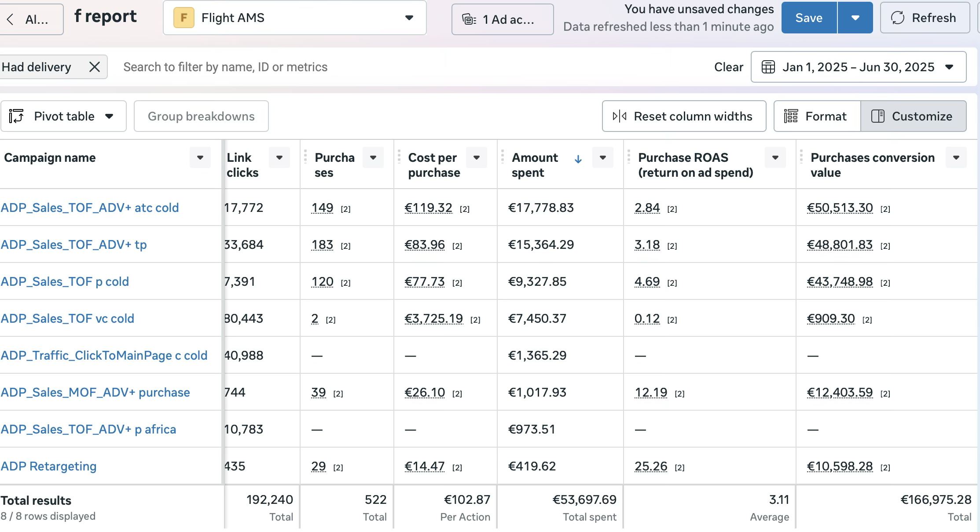
Task: Open the Pivot table dropdown
Action: 63,116
